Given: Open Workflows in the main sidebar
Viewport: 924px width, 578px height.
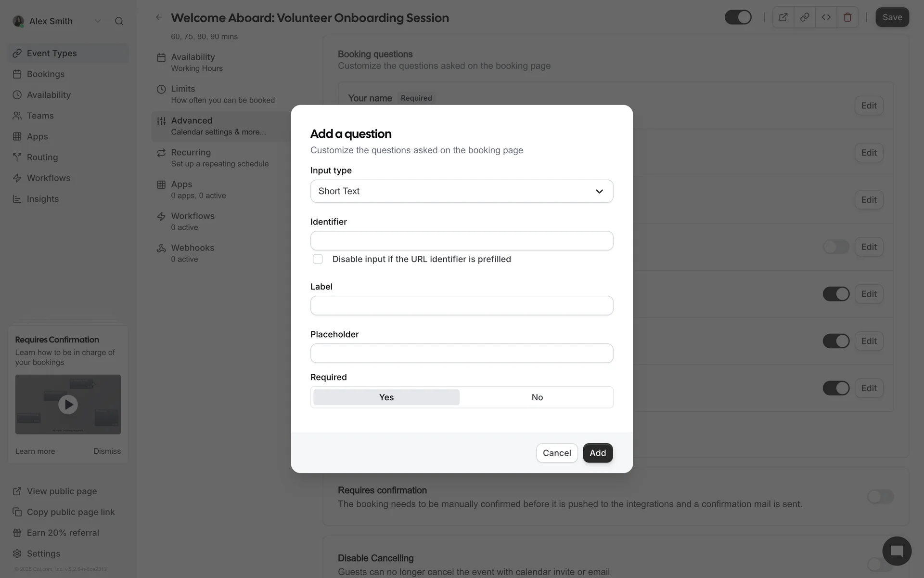Looking at the screenshot, I should [48, 178].
